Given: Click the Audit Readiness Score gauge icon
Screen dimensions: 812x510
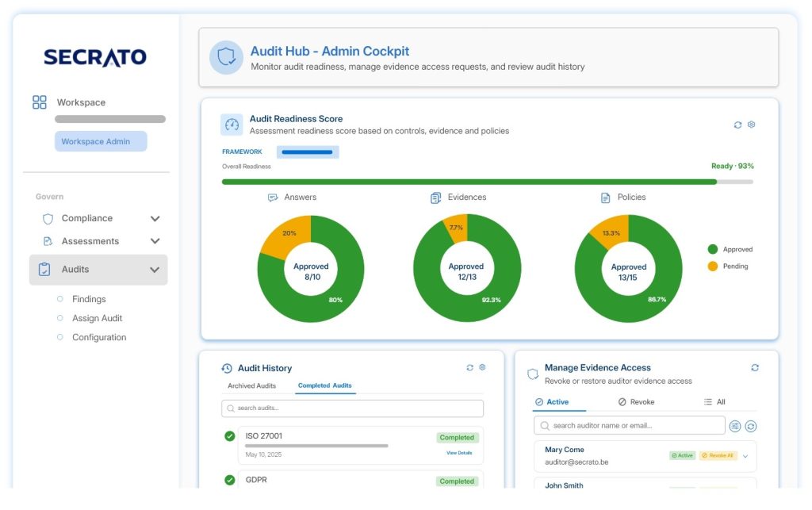Looking at the screenshot, I should [x=232, y=125].
